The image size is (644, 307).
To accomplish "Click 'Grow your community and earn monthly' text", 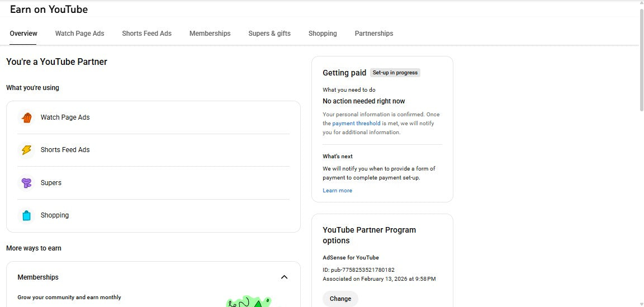I will pyautogui.click(x=69, y=297).
